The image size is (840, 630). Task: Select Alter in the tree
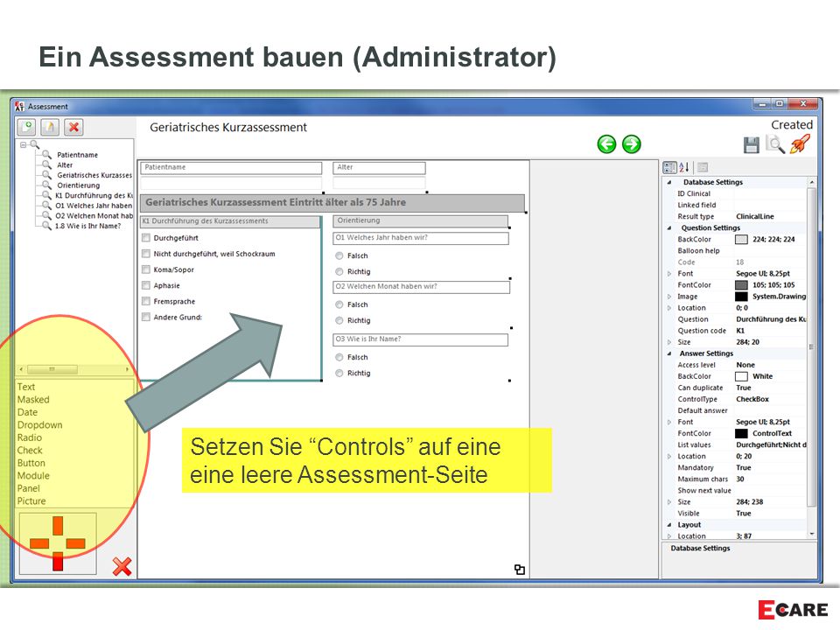pos(65,165)
